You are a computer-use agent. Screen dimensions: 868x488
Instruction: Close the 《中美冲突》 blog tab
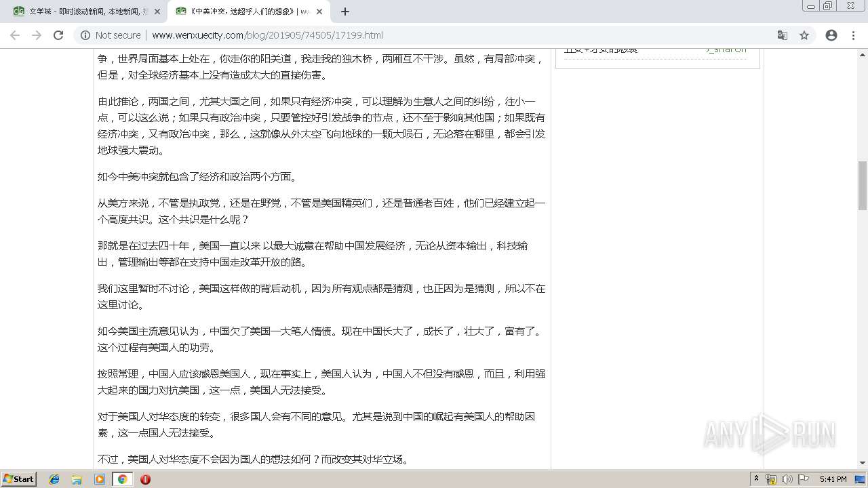[319, 12]
